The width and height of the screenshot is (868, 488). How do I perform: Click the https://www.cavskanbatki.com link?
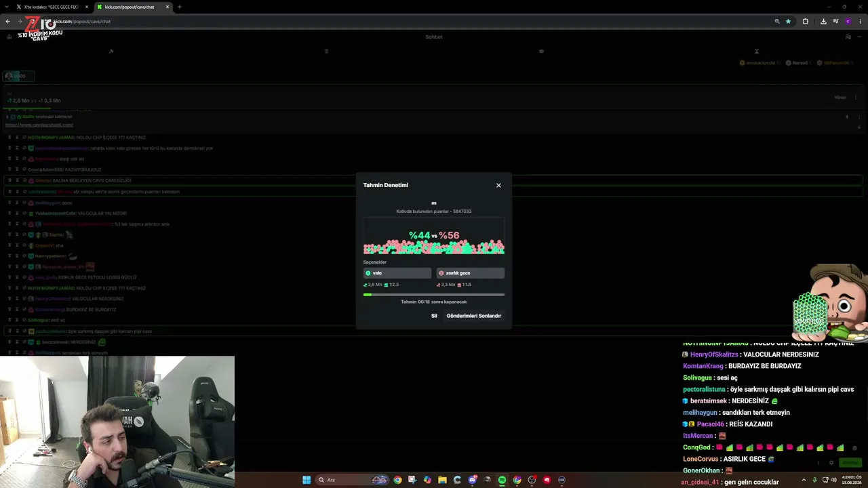click(39, 125)
